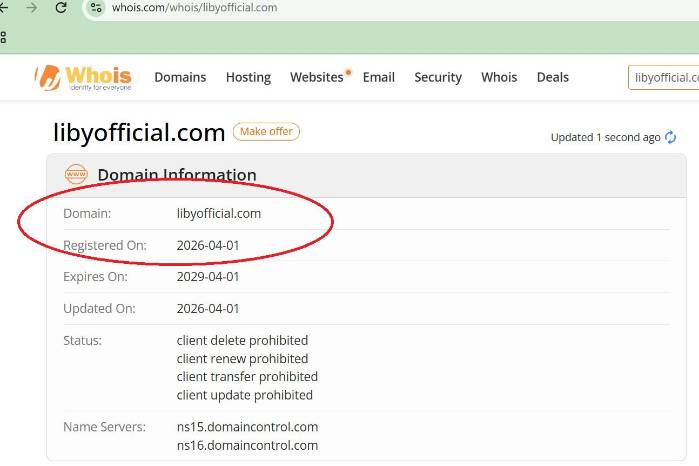
Task: Click the www Domain Information icon
Action: [x=76, y=174]
